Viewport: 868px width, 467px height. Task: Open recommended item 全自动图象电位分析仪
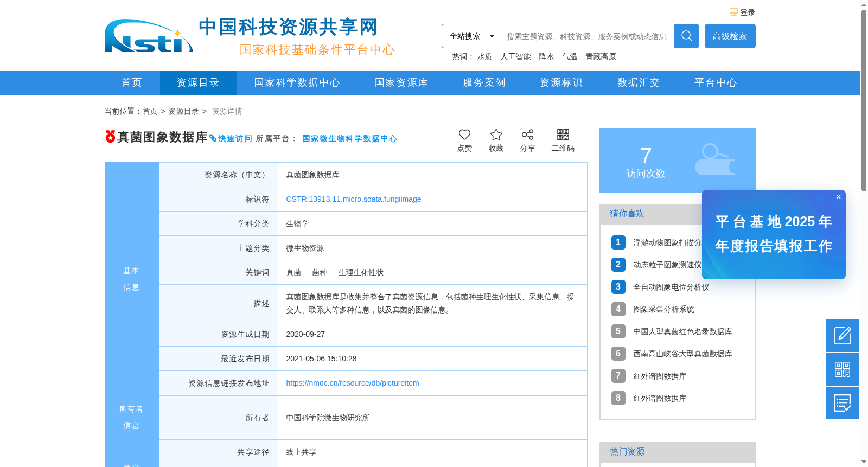671,287
